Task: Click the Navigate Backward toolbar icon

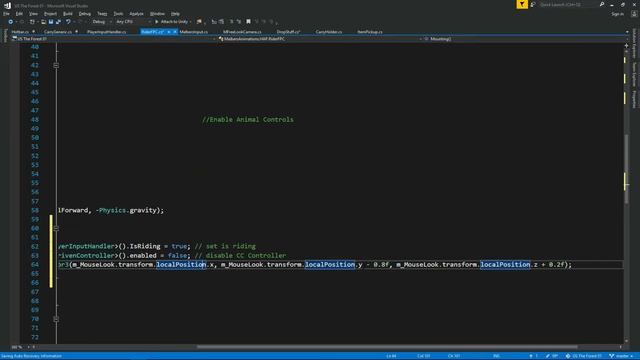Action: click(10, 22)
